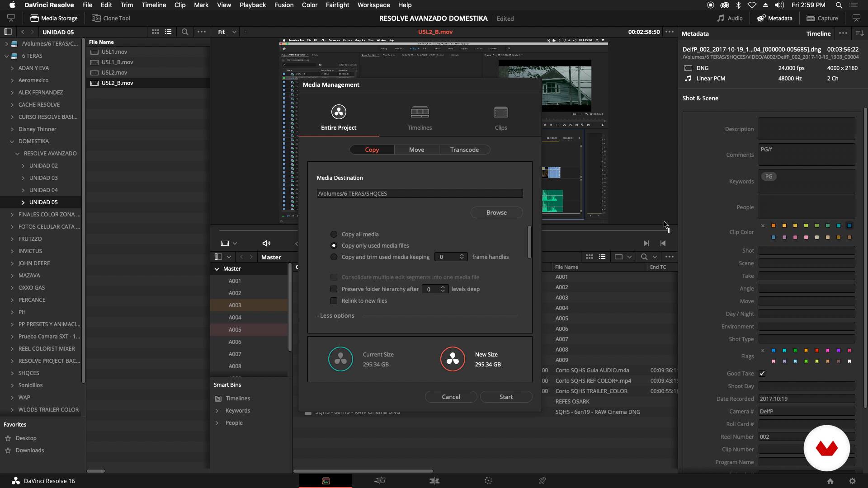
Task: Expand the DOMESTIKA folder
Action: pos(12,141)
